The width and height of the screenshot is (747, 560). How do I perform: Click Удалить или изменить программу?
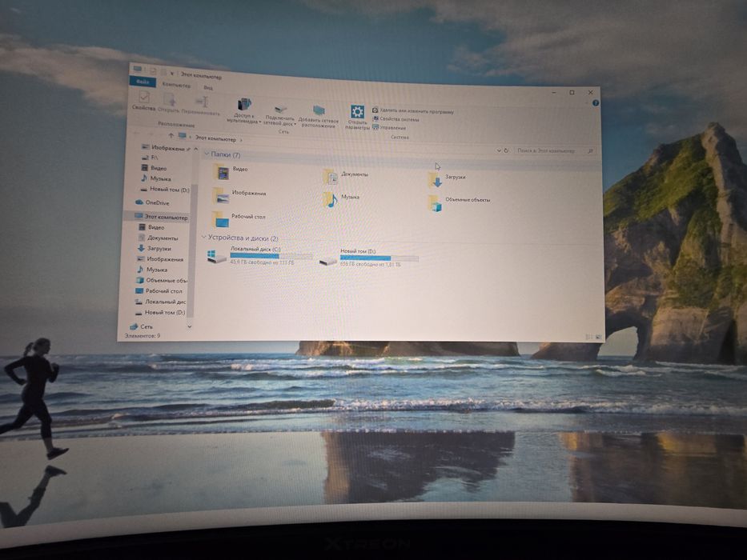coord(412,111)
